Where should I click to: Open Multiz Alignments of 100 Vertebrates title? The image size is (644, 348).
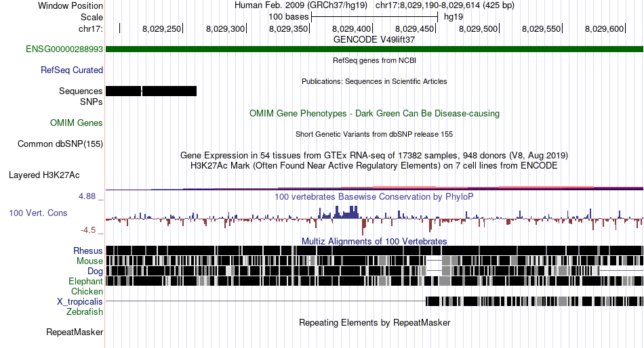(374, 241)
